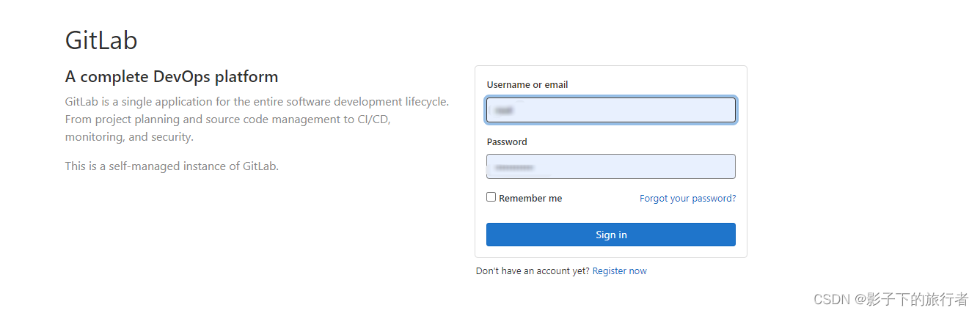Screen dimensions: 980x313
Task: Click the 'GitLab is a single application' text line
Action: [257, 101]
